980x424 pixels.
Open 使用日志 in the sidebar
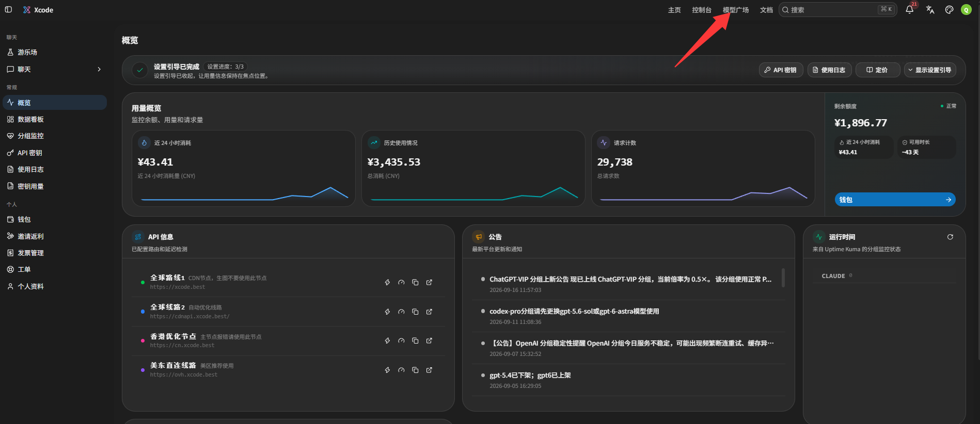55,169
